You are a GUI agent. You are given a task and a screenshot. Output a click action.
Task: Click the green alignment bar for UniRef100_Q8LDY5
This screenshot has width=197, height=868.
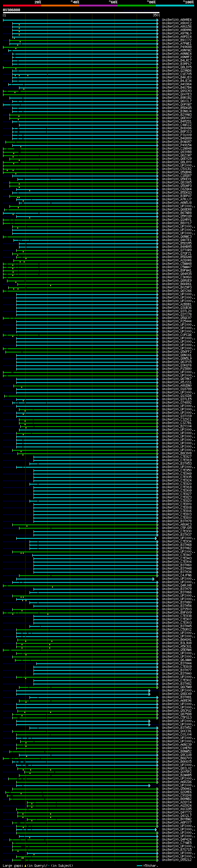click(x=81, y=67)
